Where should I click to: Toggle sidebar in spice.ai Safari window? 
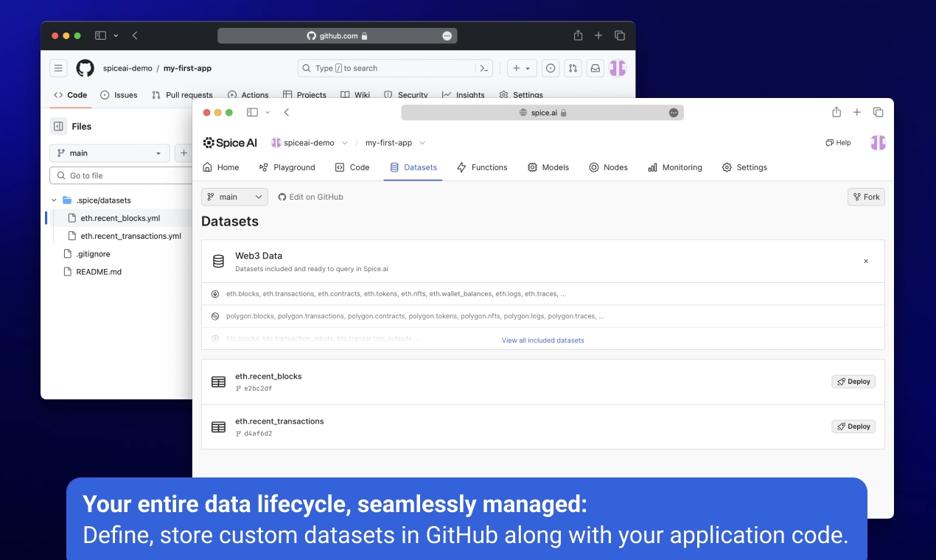point(252,113)
